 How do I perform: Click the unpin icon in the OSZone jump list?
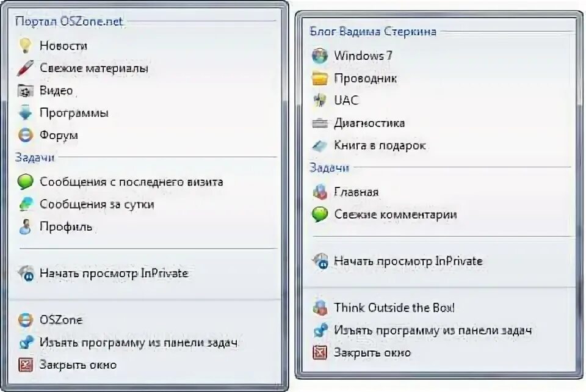25,343
